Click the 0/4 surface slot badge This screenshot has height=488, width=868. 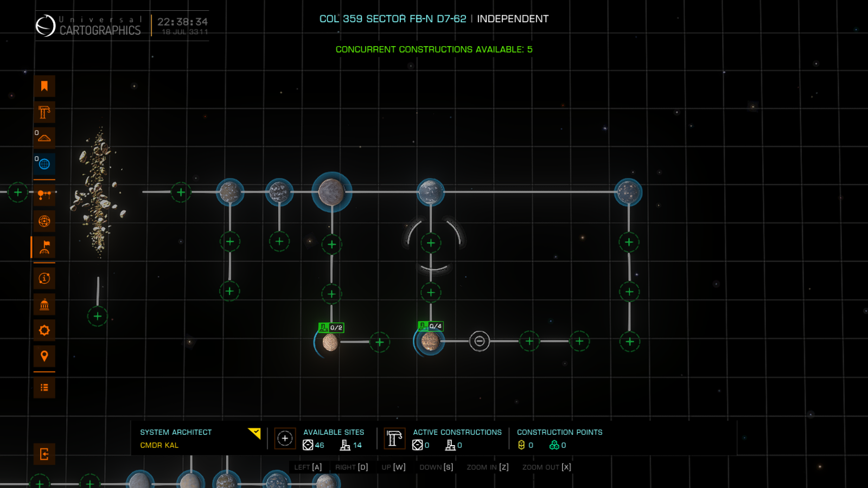point(431,326)
